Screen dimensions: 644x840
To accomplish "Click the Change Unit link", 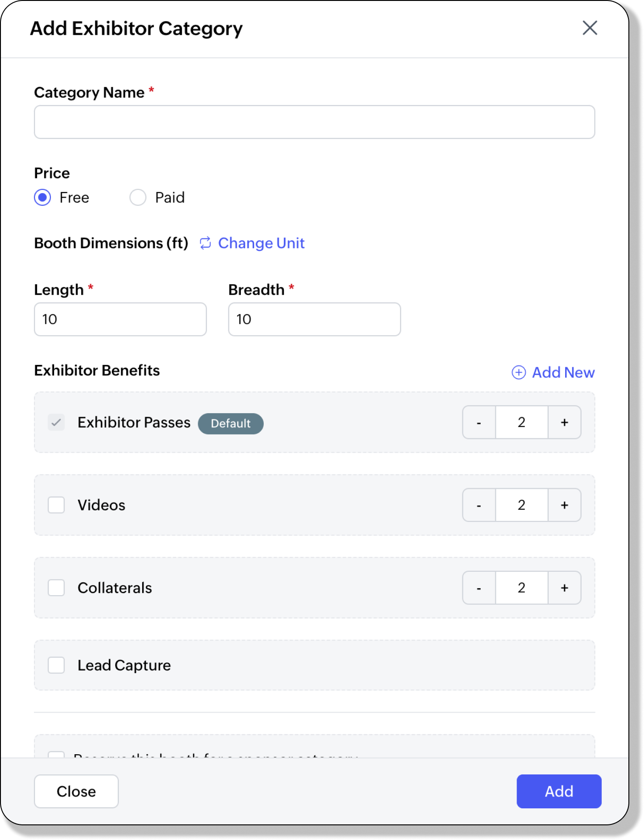I will click(261, 243).
